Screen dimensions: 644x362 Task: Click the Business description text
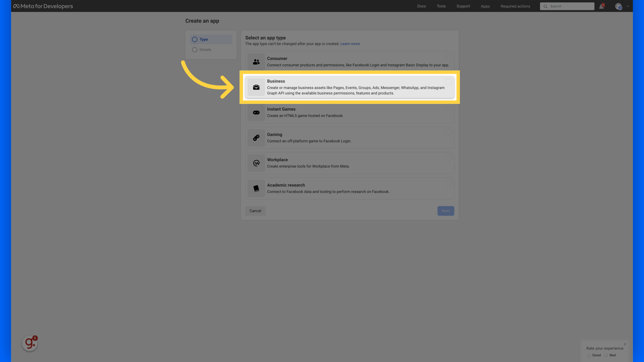coord(356,90)
